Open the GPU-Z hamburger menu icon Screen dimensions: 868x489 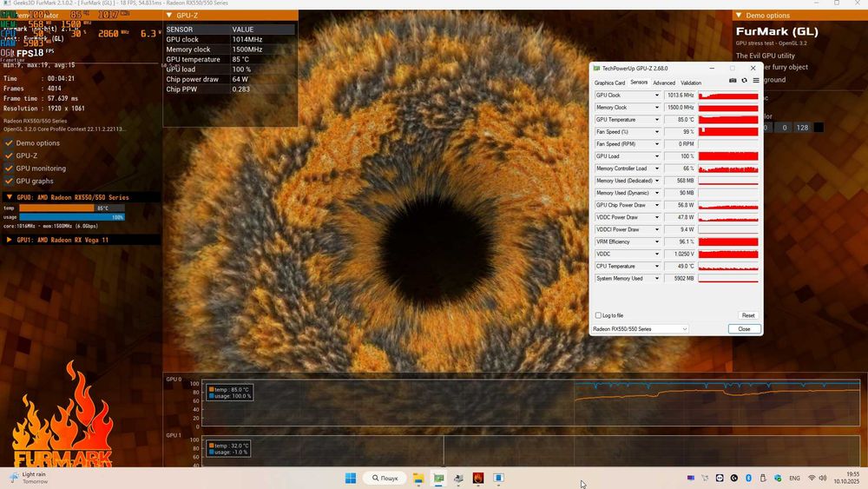[x=756, y=81]
